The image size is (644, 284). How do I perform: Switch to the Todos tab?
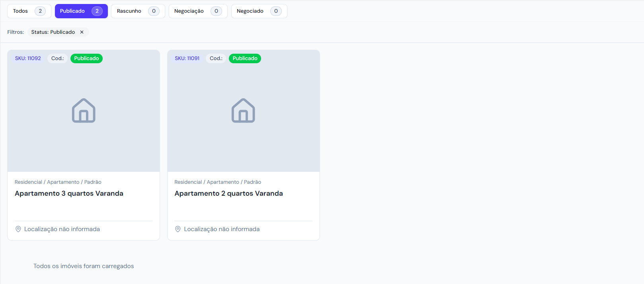pos(29,11)
